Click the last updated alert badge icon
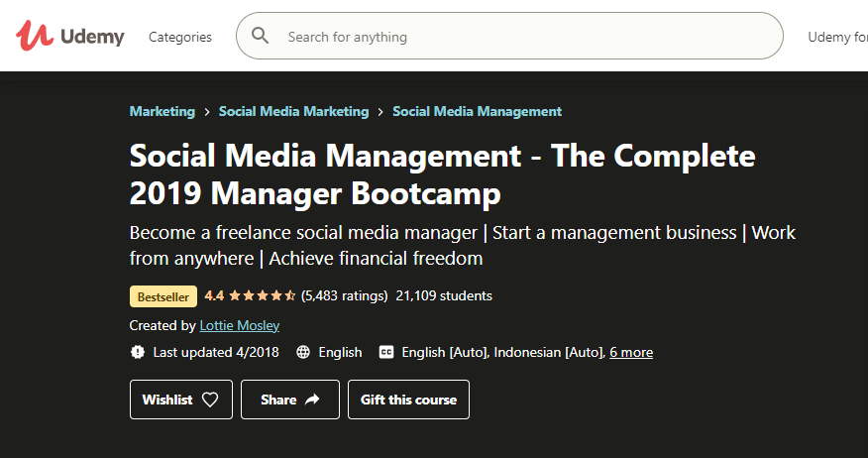 click(138, 352)
